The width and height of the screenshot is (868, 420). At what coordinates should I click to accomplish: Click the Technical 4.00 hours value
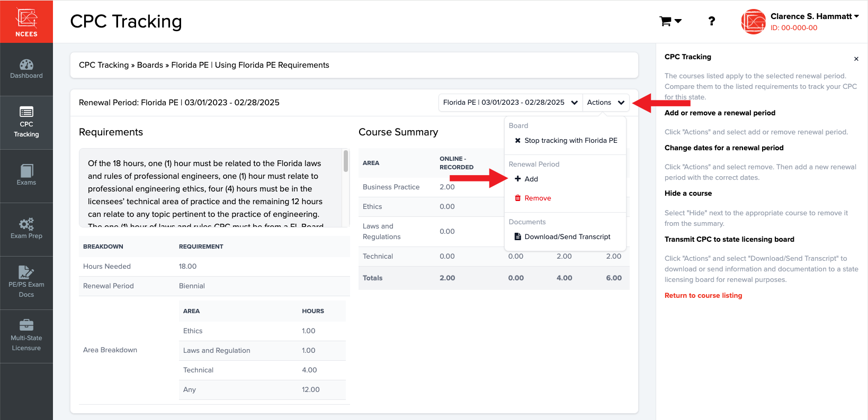tap(309, 370)
